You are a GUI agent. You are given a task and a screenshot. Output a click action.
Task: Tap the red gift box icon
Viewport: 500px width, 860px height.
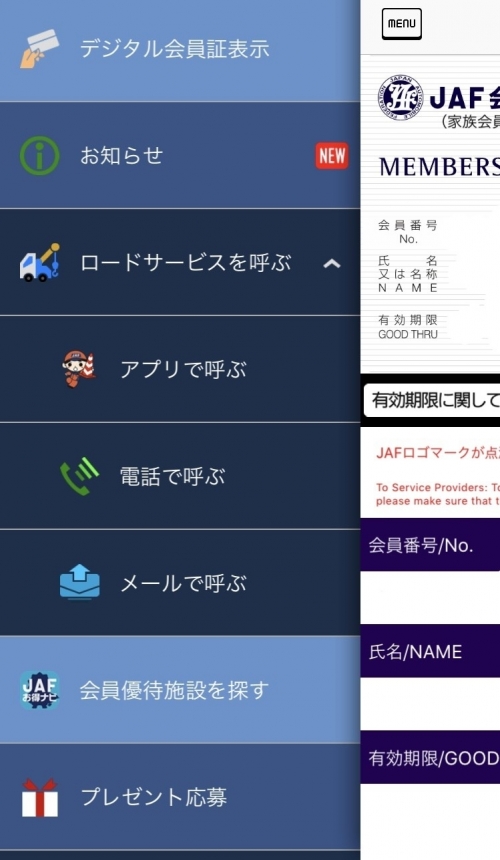pyautogui.click(x=39, y=797)
